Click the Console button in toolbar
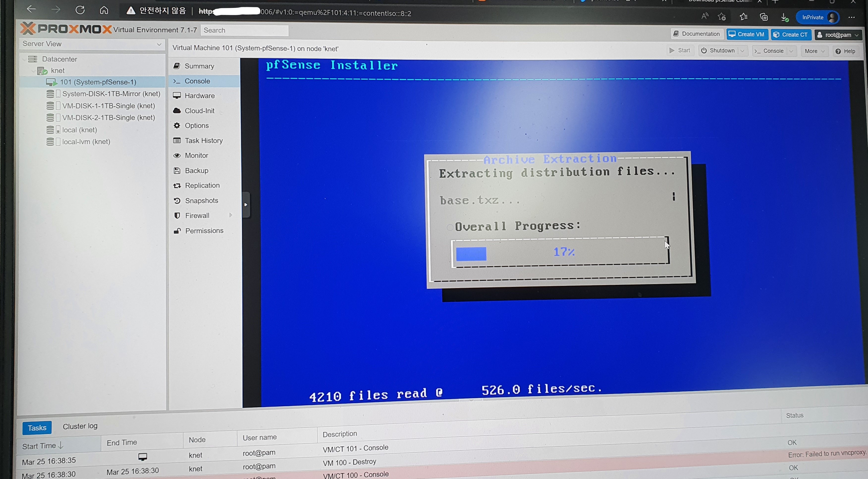The width and height of the screenshot is (868, 479). 770,51
